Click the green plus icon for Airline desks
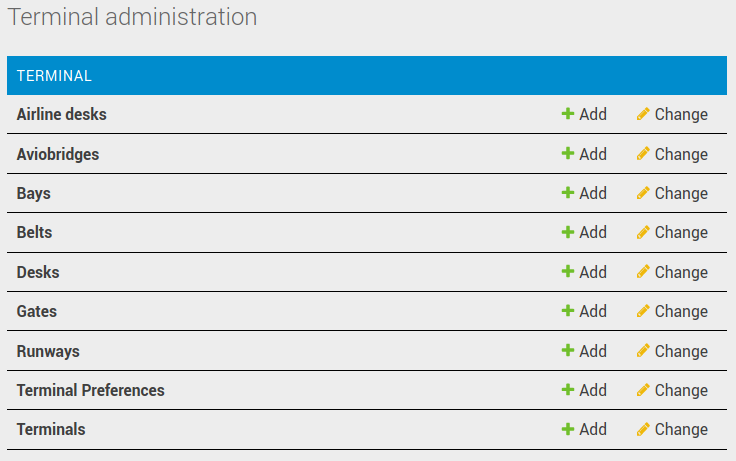The image size is (736, 461). (567, 114)
